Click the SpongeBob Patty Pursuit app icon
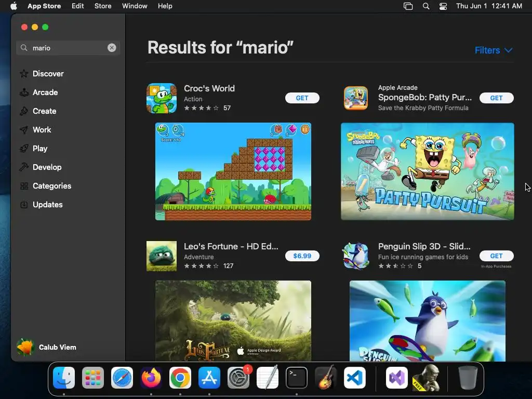532x399 pixels. [x=355, y=98]
